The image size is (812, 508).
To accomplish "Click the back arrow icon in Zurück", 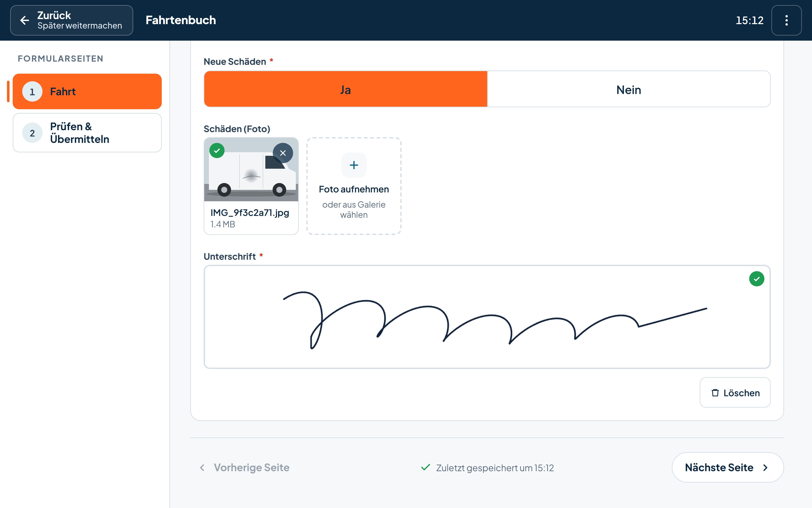I will tap(25, 20).
